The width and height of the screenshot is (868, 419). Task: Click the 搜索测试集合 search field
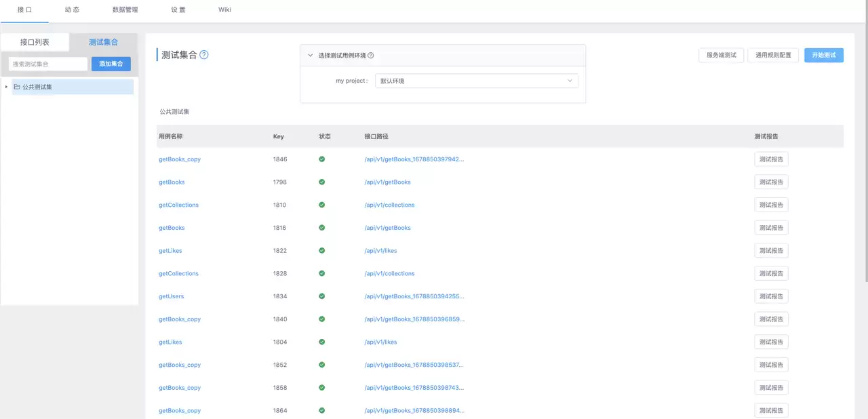click(48, 64)
